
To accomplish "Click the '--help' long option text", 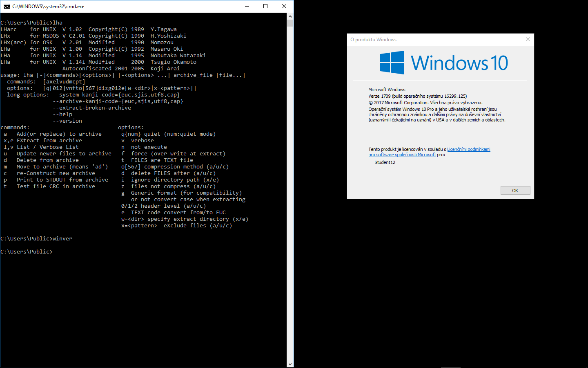I will tap(62, 114).
